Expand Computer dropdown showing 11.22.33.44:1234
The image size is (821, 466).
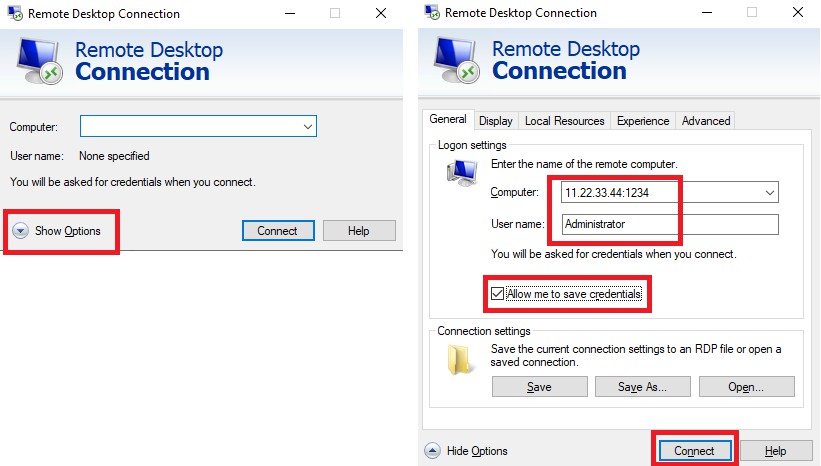[770, 193]
